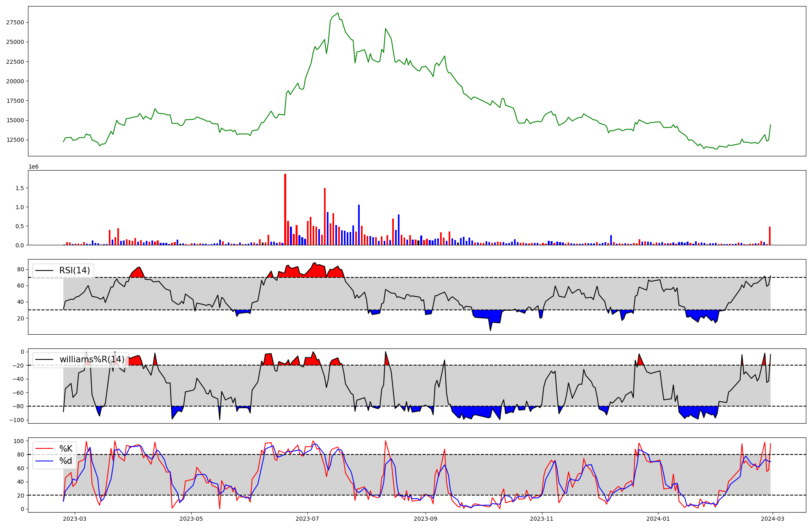This screenshot has height=528, width=812.
Task: Click the red %K legend line sample
Action: (44, 448)
